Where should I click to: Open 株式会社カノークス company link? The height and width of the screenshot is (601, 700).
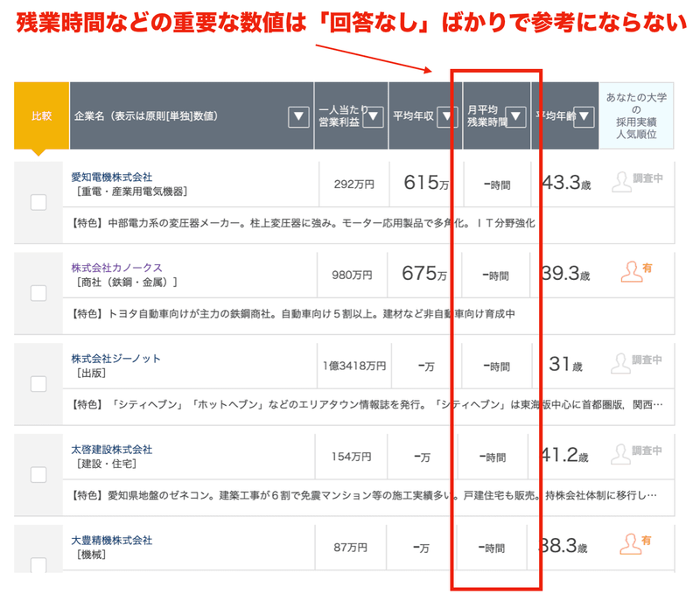click(116, 268)
